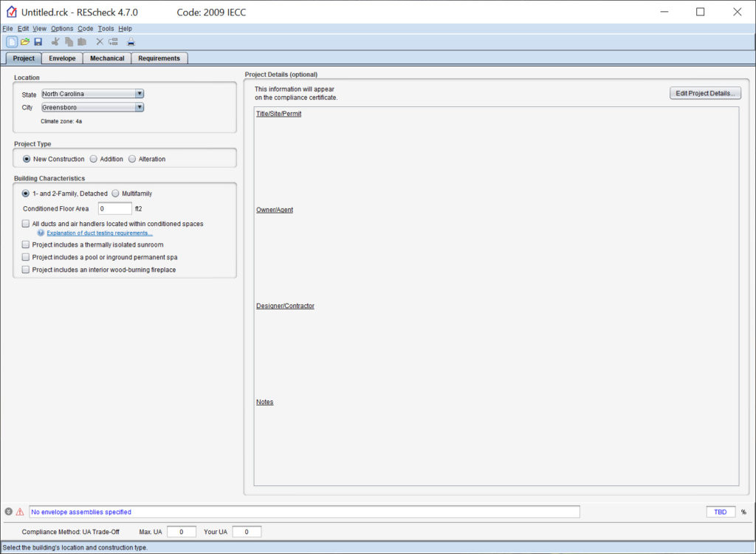Viewport: 756px width, 554px height.
Task: Click the Duplicate row toolbar icon
Action: 113,42
